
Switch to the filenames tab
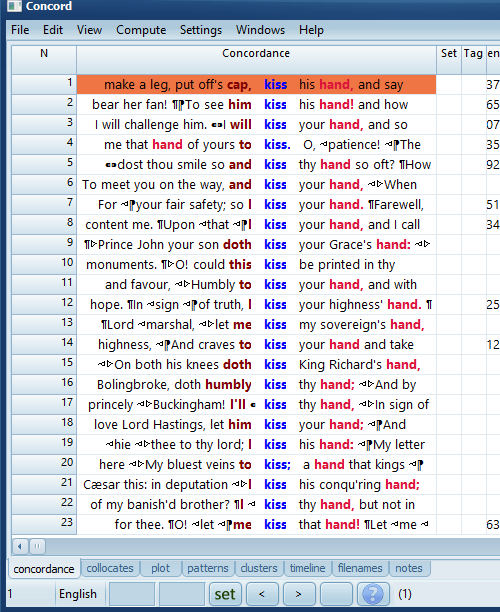tap(360, 568)
